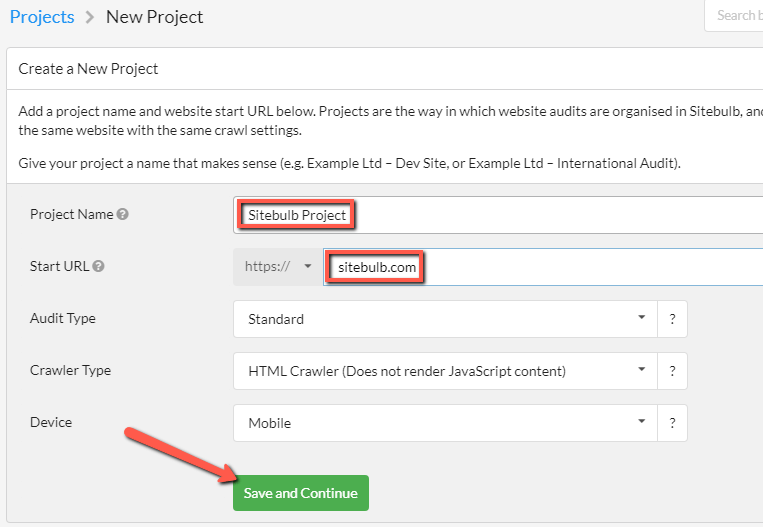Click the Search box at top right

pos(734,16)
